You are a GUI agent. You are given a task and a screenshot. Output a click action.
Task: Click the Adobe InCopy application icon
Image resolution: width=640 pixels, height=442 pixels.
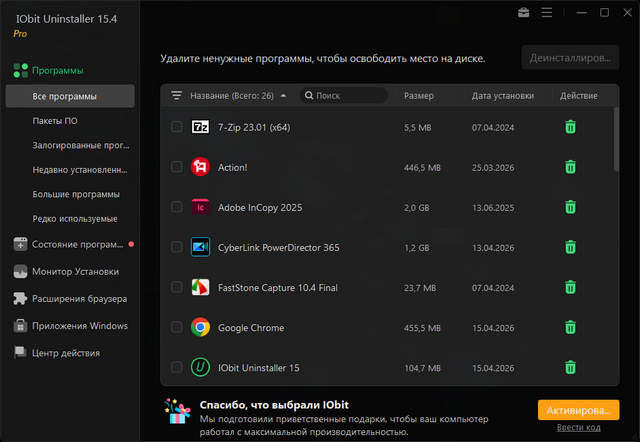tap(200, 207)
